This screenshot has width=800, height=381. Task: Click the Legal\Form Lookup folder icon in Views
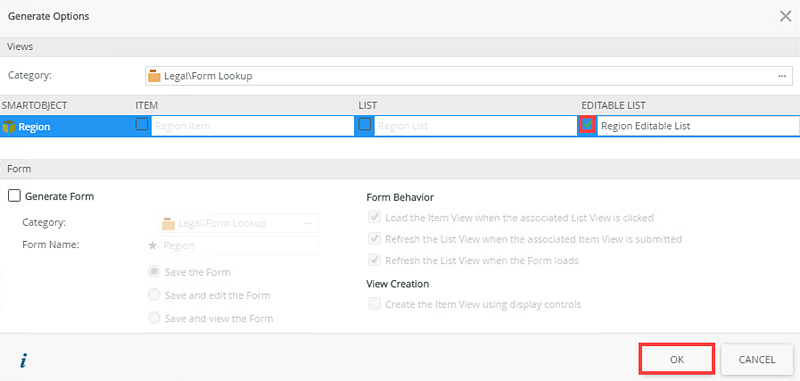click(x=154, y=76)
